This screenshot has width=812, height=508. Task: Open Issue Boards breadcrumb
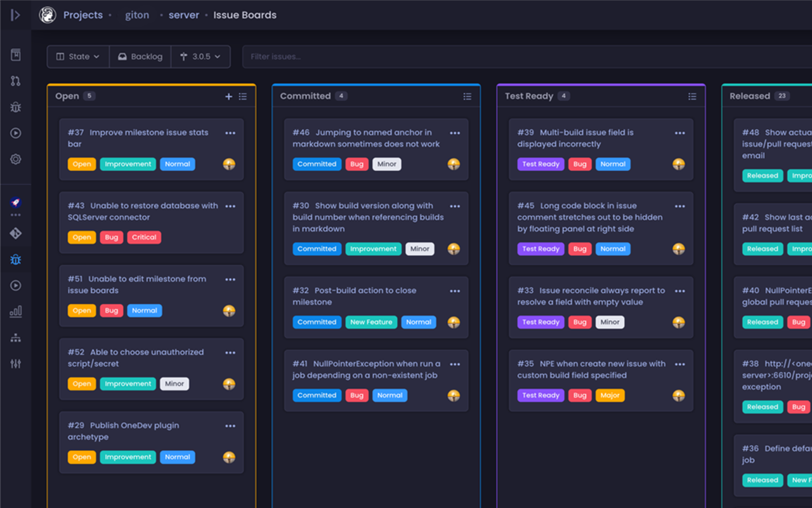click(x=245, y=15)
